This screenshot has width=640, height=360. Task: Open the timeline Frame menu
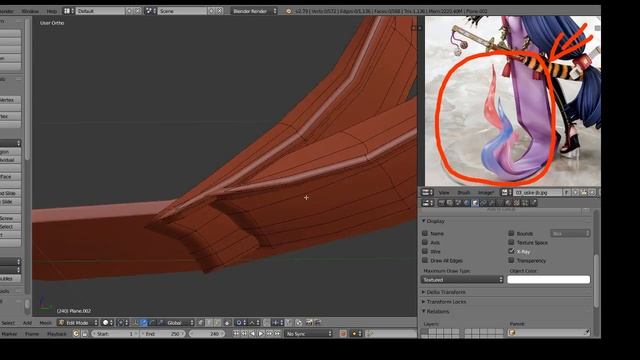pyautogui.click(x=32, y=334)
